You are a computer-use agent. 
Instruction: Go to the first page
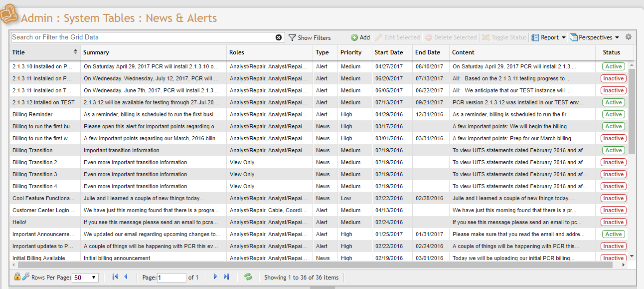click(x=115, y=277)
